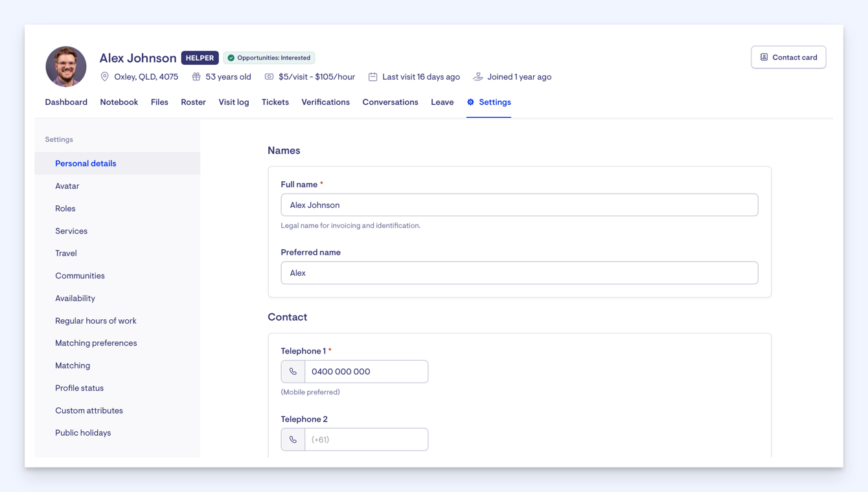Go to the Leave tab

click(x=442, y=102)
